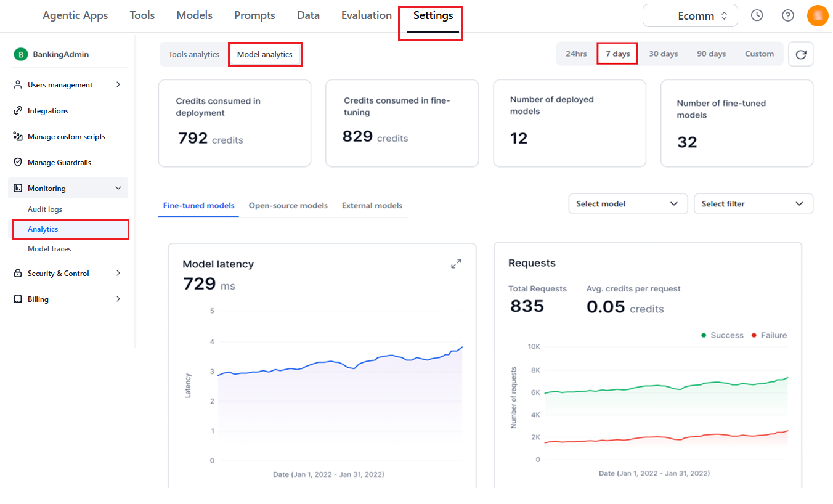This screenshot has width=833, height=504.
Task: Switch to Open-source models tab
Action: click(288, 206)
